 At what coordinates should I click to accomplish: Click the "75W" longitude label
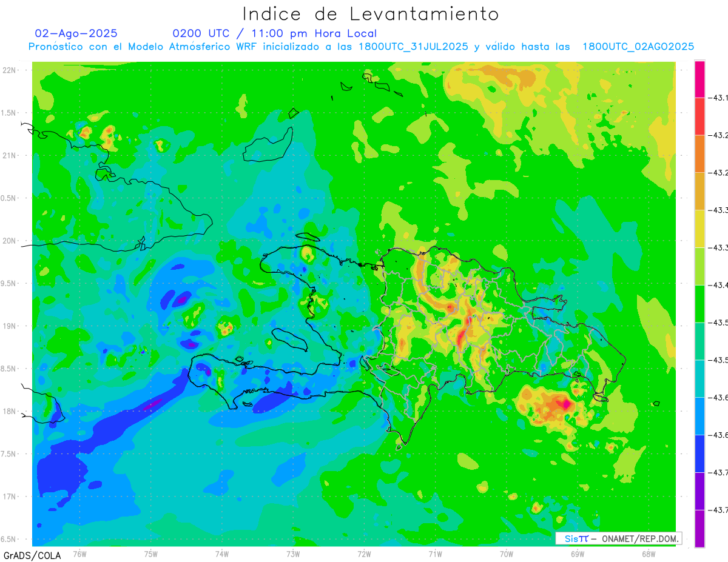pos(151,554)
